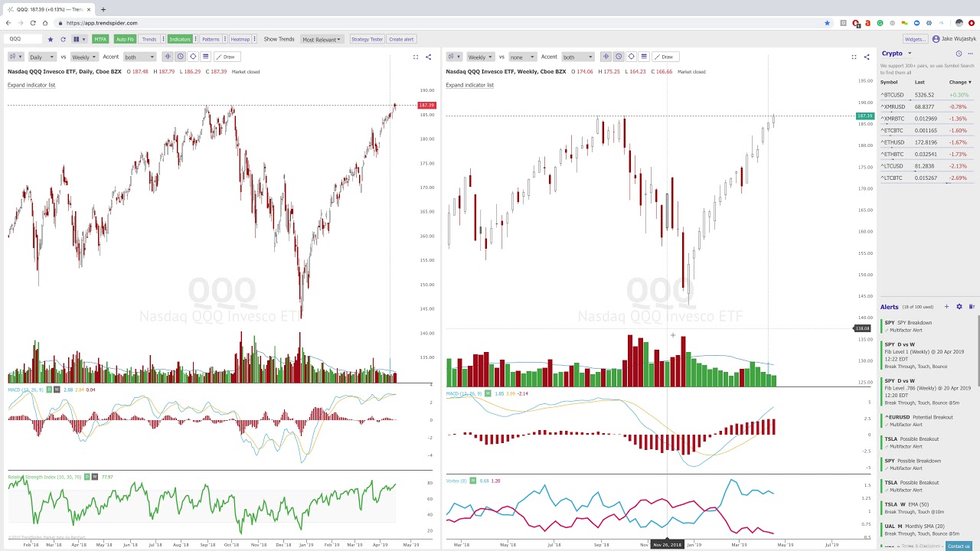Sort watchlist by Change column
This screenshot has height=551, width=980.
coord(960,82)
